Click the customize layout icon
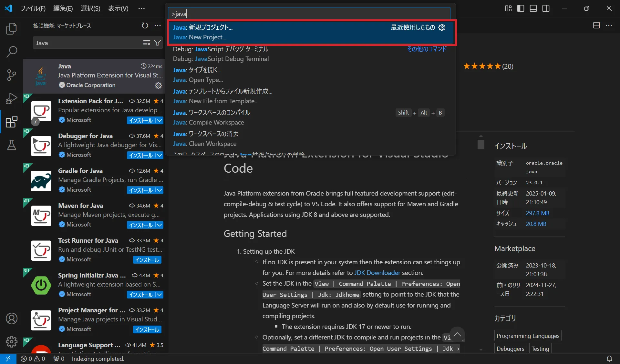 click(x=508, y=8)
